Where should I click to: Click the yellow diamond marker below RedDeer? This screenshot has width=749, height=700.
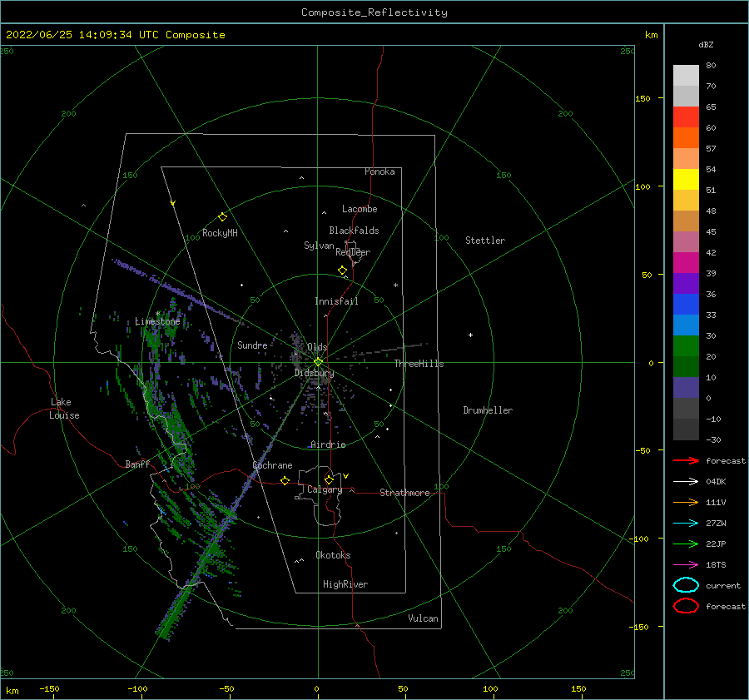342,271
